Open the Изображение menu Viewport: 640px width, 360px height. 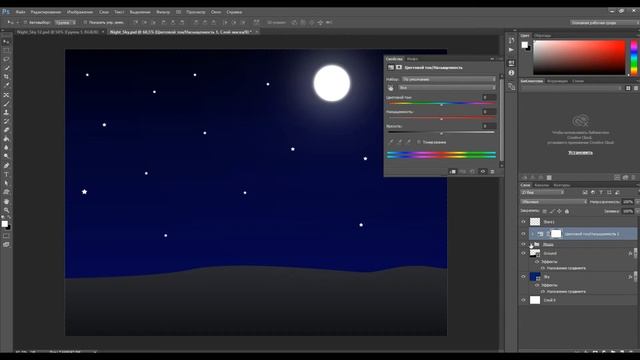coord(80,12)
